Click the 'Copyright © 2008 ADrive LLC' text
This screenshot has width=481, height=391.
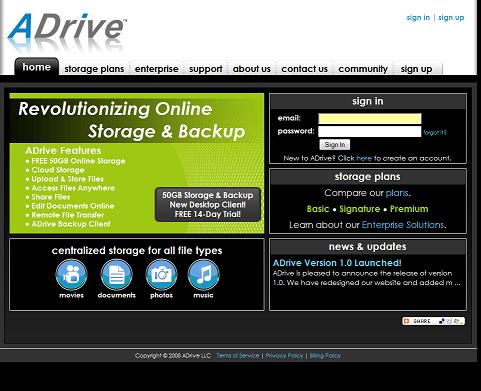(173, 356)
